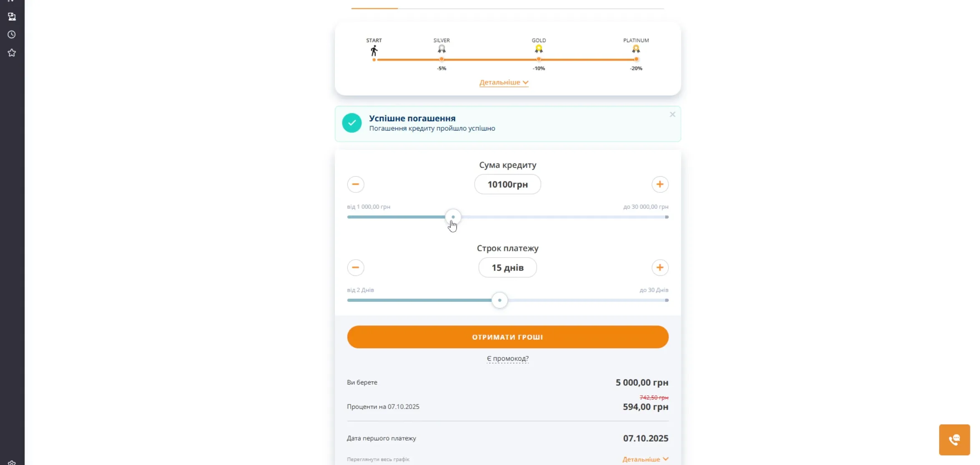Image resolution: width=980 pixels, height=465 pixels.
Task: Open the favorites star icon in the sidebar
Action: pyautogui.click(x=12, y=53)
